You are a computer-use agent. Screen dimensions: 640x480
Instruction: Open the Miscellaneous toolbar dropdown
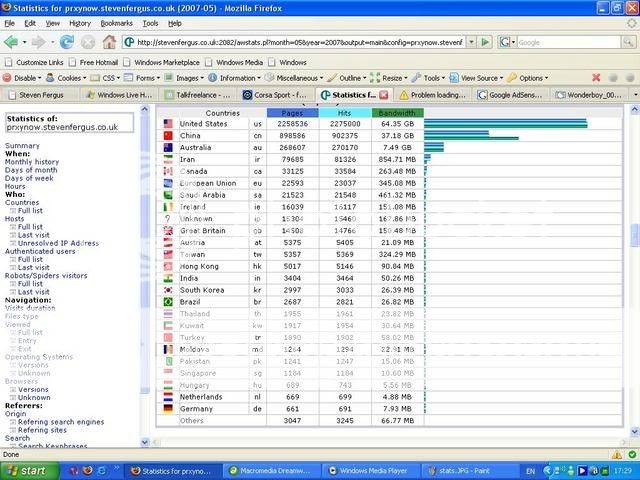(x=299, y=77)
